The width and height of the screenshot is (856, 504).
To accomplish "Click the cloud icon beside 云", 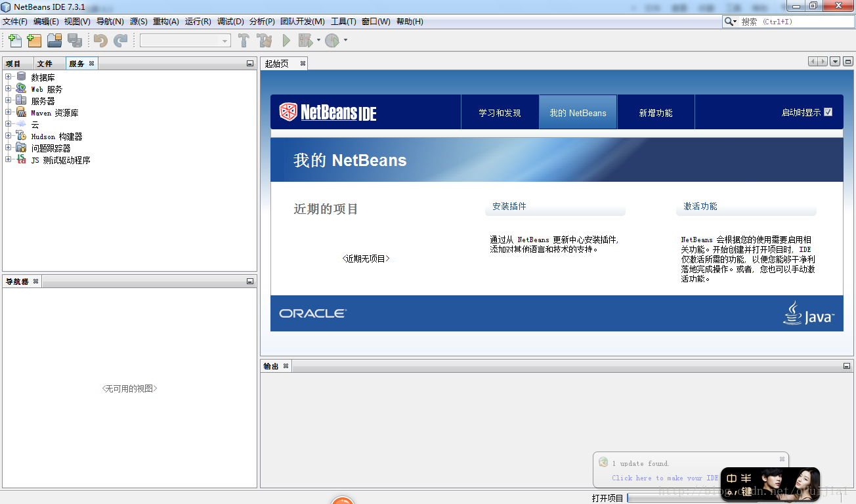I will tap(22, 124).
